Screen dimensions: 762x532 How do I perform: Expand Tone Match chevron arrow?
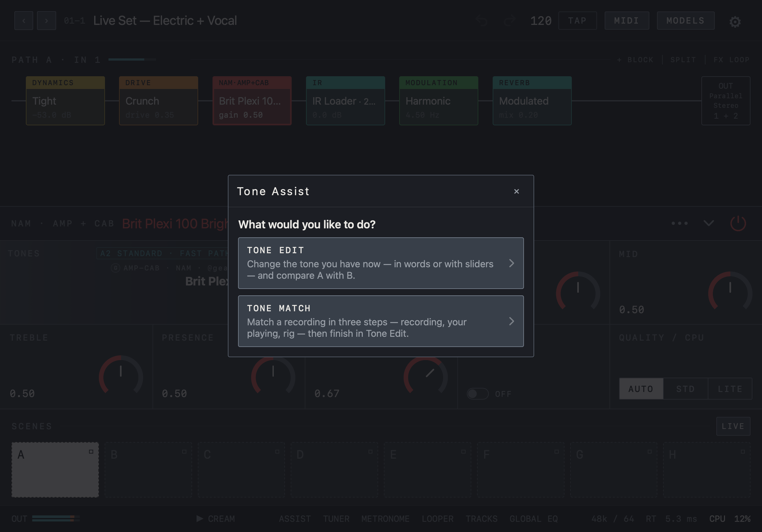click(512, 321)
